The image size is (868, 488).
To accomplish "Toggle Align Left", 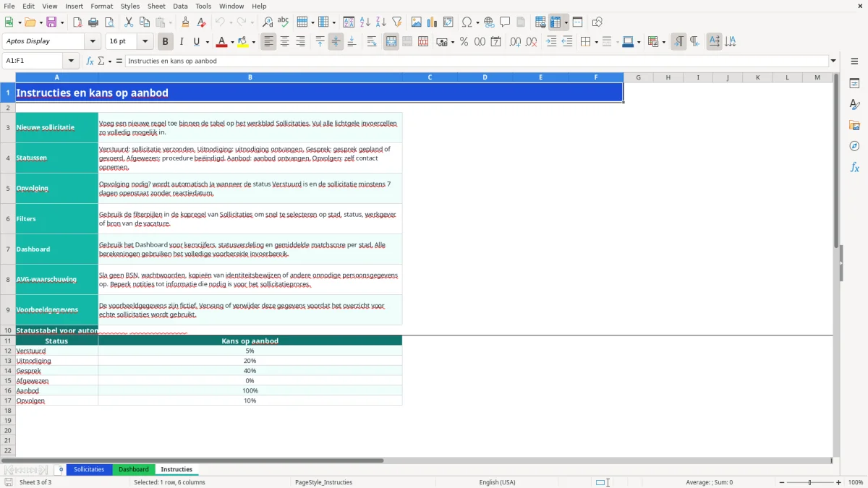I will click(269, 42).
